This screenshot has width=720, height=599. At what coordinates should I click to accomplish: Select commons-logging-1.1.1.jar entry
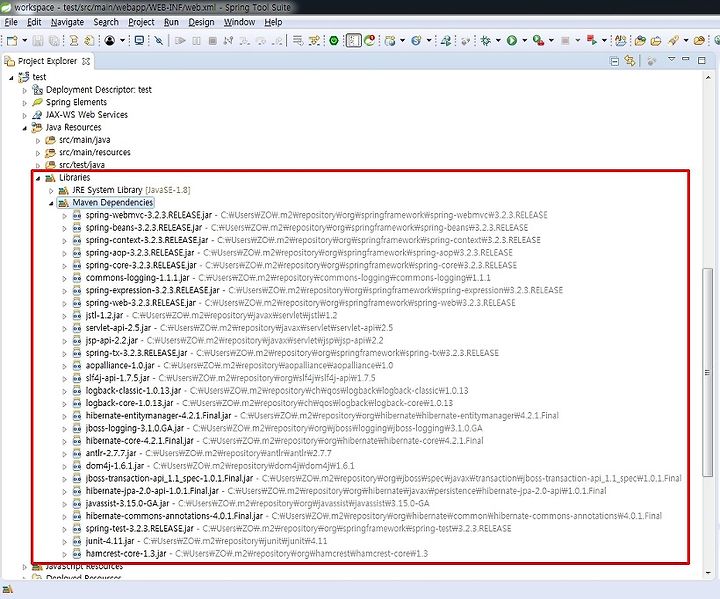click(x=137, y=278)
